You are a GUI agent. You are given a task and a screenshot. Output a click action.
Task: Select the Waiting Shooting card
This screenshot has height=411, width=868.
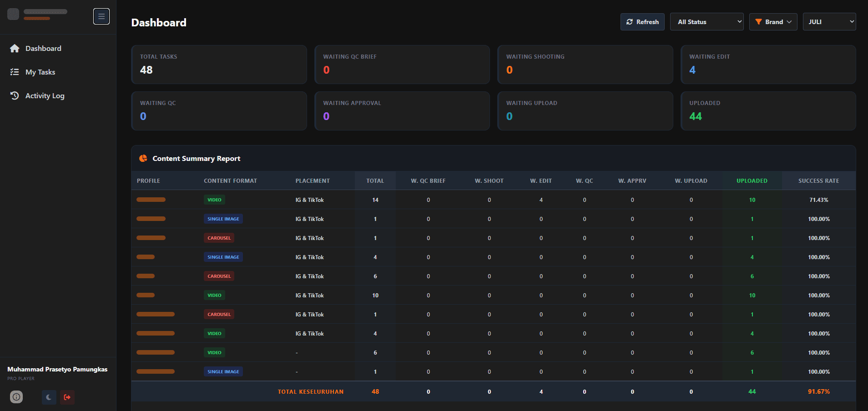tap(585, 64)
